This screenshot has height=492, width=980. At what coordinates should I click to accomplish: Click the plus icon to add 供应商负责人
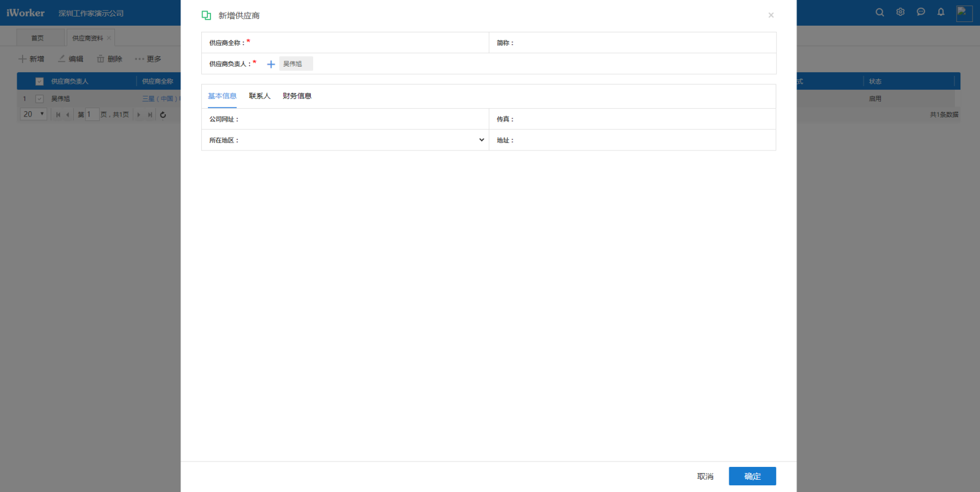[x=271, y=64]
